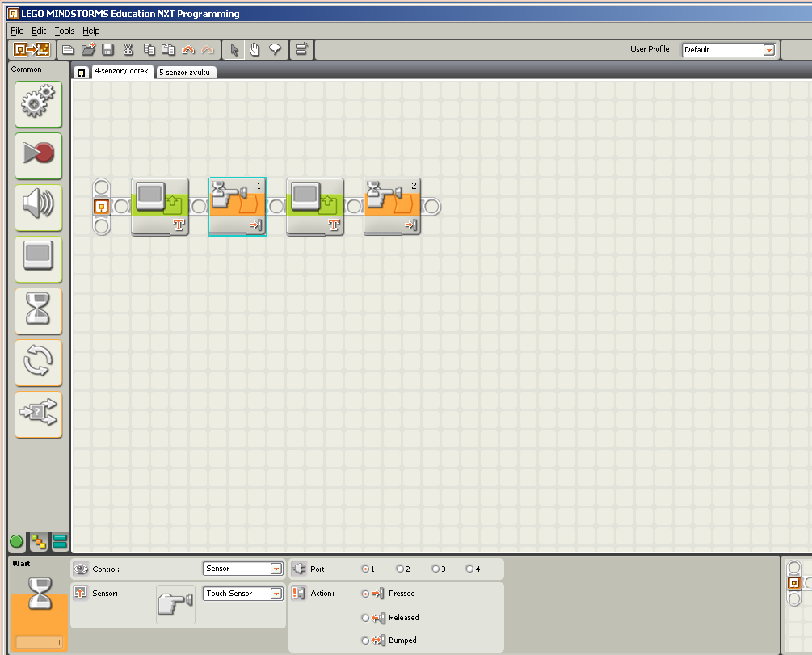812x655 pixels.
Task: Pick the Record/Play block in palette
Action: coord(38,156)
